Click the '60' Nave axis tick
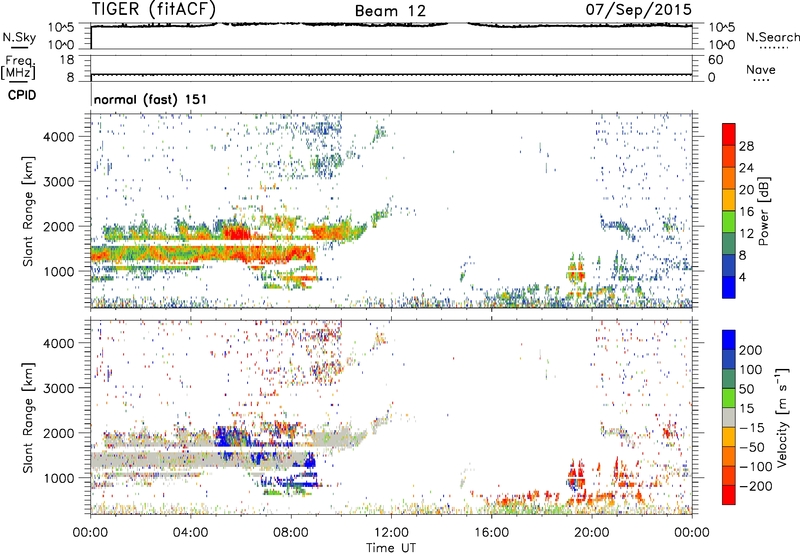 coord(715,60)
